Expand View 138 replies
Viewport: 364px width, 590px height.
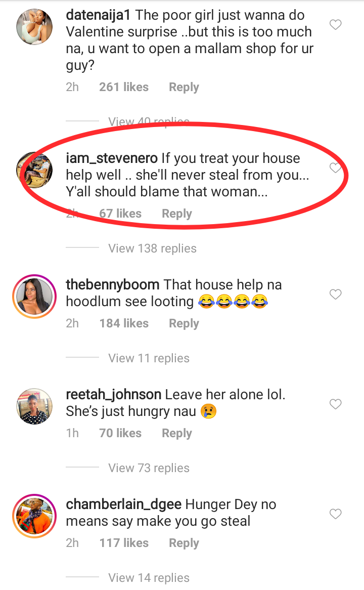(152, 248)
